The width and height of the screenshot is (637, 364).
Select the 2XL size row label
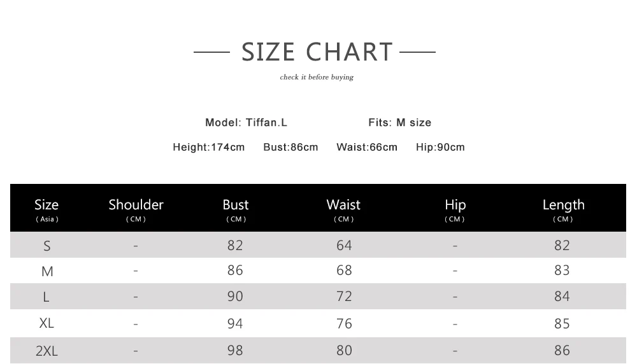(47, 351)
